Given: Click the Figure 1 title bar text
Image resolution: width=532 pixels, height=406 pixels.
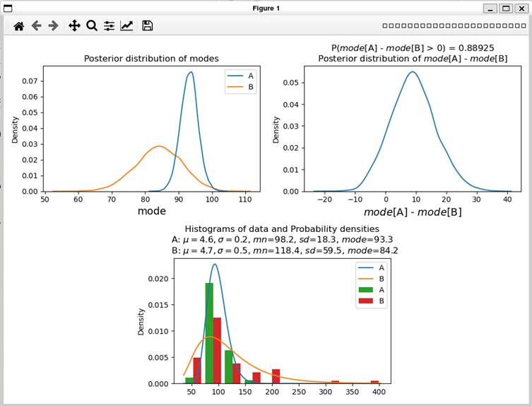Looking at the screenshot, I should (266, 8).
